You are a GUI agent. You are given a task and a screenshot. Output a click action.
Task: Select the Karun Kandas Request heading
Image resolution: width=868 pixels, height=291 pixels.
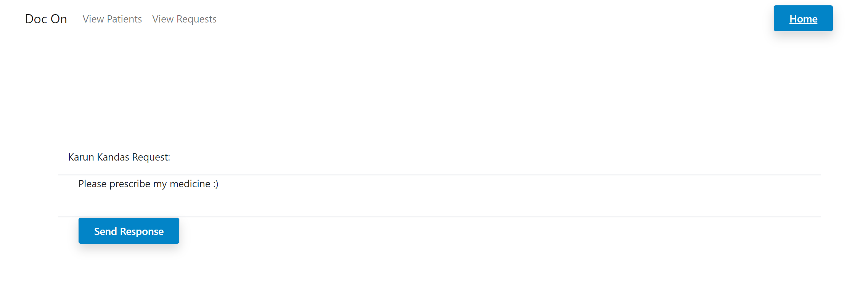(x=119, y=157)
